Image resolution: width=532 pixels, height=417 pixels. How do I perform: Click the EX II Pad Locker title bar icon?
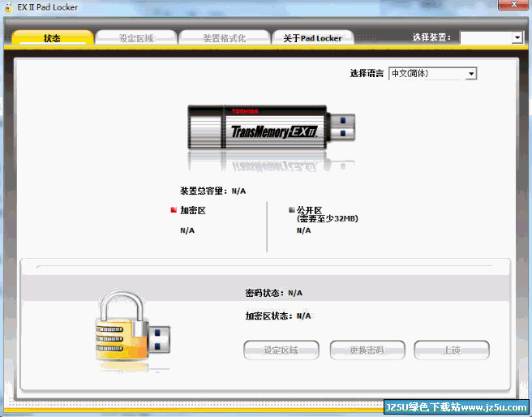click(x=9, y=7)
